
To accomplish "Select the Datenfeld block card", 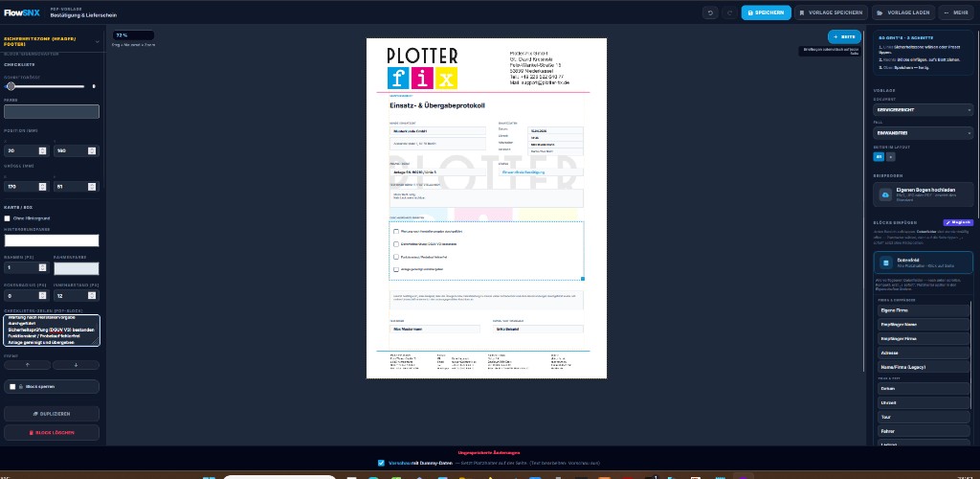I will pos(924,262).
